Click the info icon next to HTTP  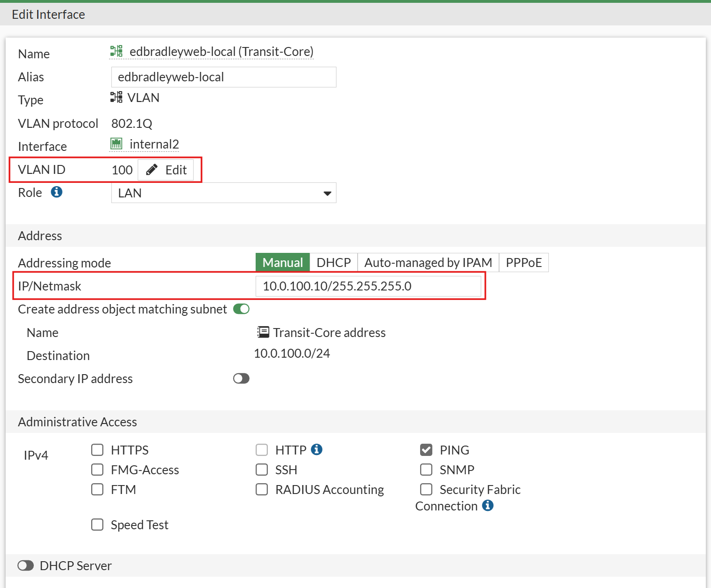point(317,449)
